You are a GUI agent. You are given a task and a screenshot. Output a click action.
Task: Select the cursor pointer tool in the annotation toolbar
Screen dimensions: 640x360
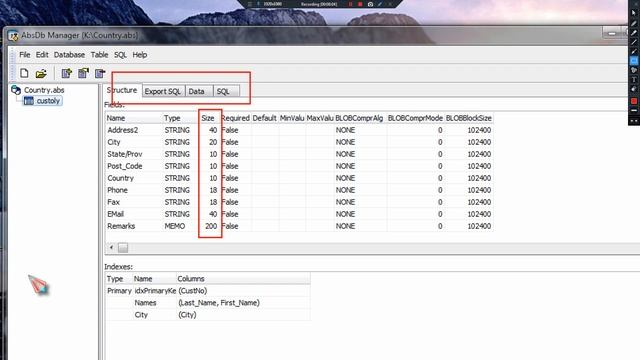pos(634,13)
